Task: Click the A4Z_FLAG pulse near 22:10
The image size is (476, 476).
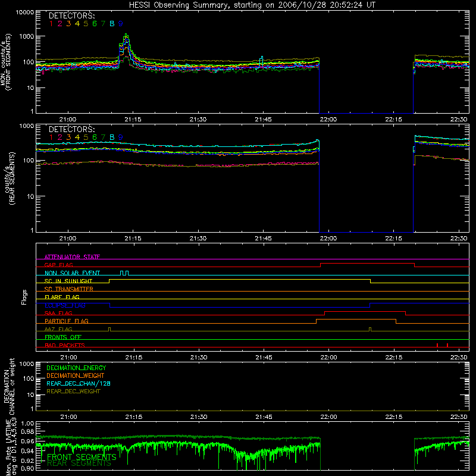Action: click(370, 330)
